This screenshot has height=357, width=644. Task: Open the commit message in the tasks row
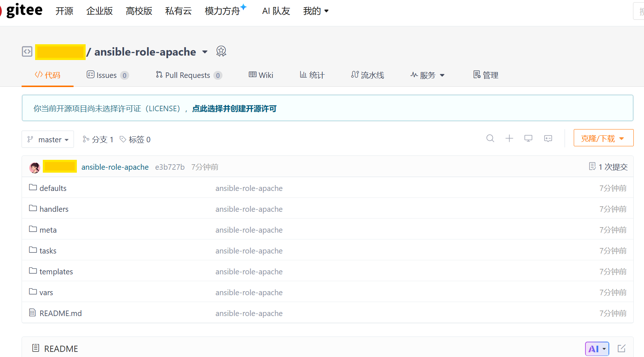tap(249, 251)
